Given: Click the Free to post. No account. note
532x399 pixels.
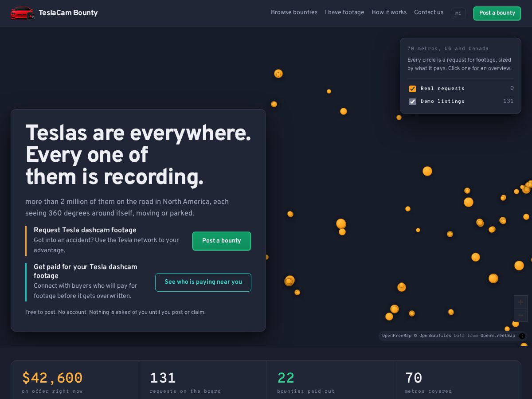Looking at the screenshot, I should click(115, 312).
